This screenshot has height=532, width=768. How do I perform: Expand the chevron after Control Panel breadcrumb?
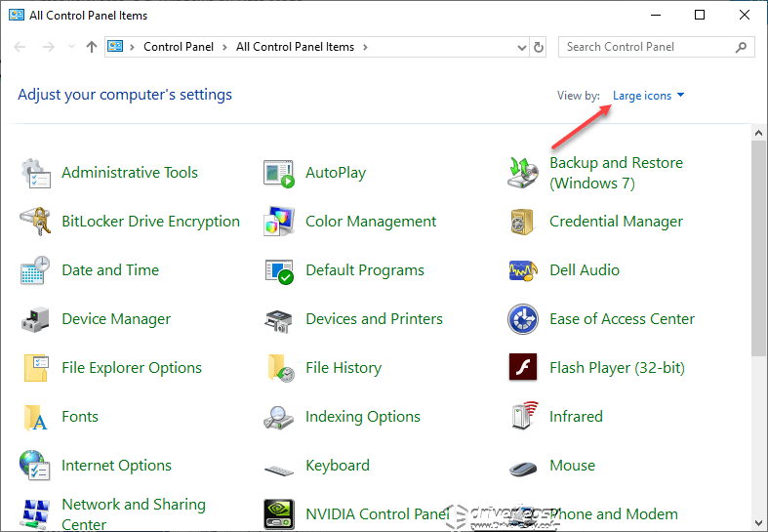tap(224, 47)
